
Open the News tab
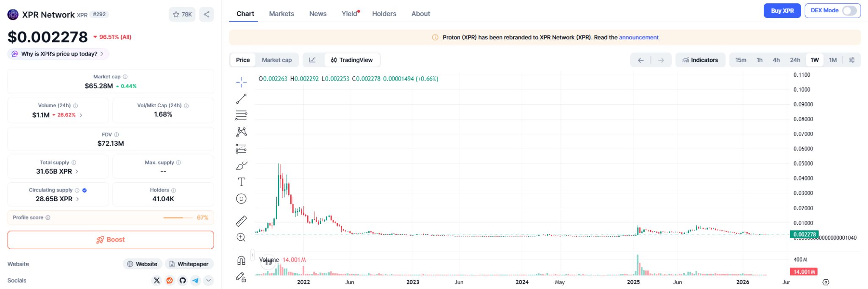[318, 14]
